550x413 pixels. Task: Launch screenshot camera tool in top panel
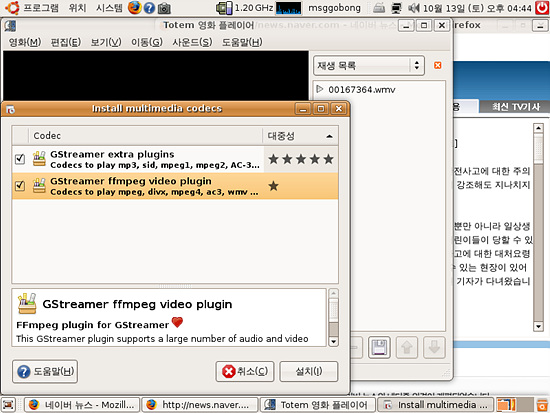coord(164,8)
